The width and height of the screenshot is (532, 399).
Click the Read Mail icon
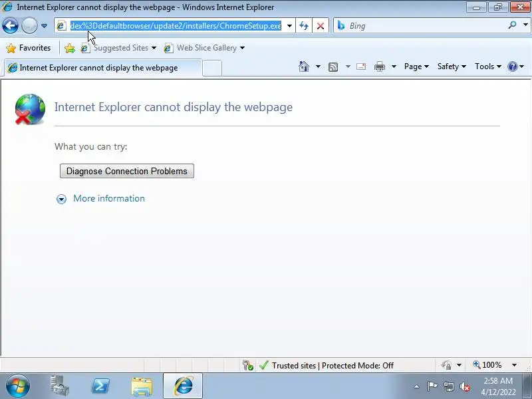(x=361, y=66)
